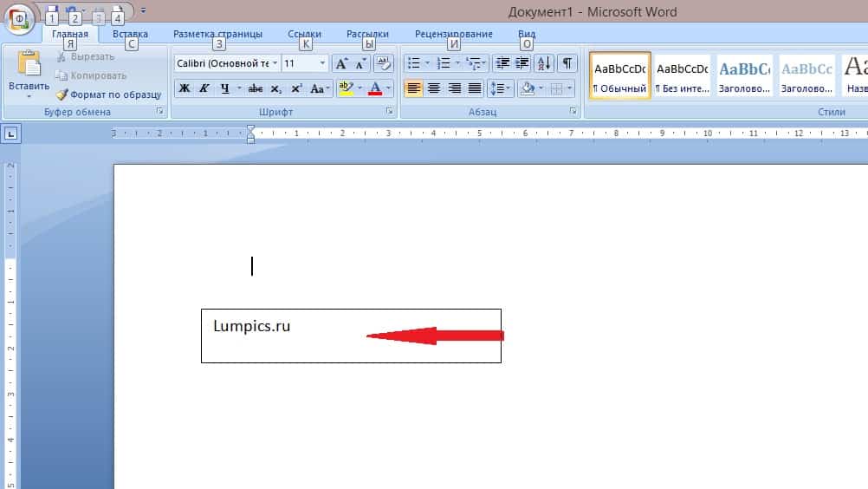Show paragraph marks with pilcrow icon

[567, 63]
